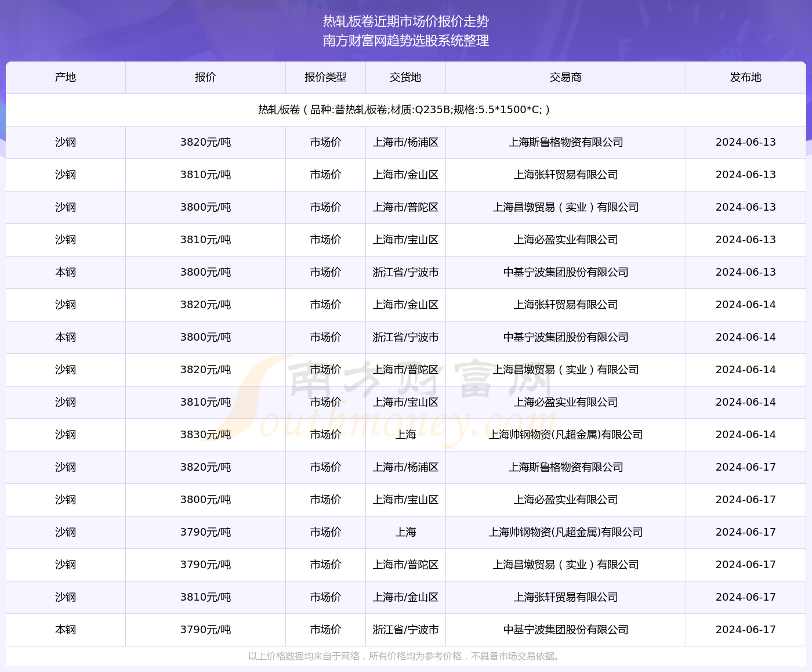The height and width of the screenshot is (672, 812).
Task: Select the subtitle 南方财富网趋势选股系统整理
Action: coord(406,41)
